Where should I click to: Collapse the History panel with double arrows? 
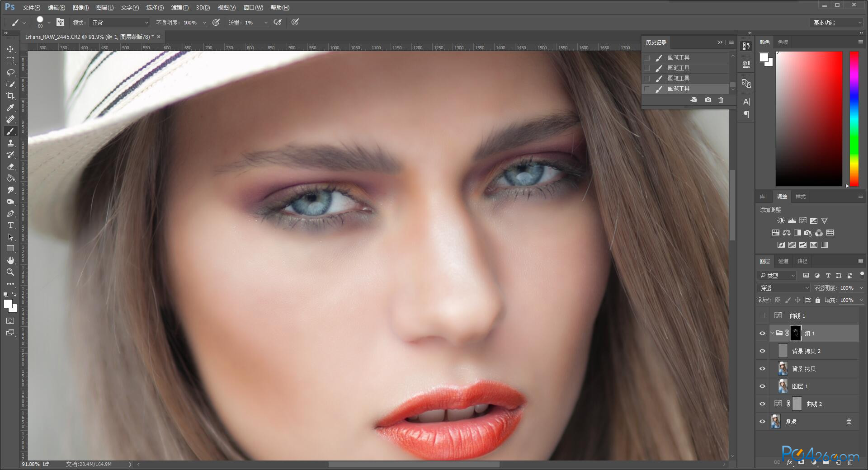pos(720,42)
